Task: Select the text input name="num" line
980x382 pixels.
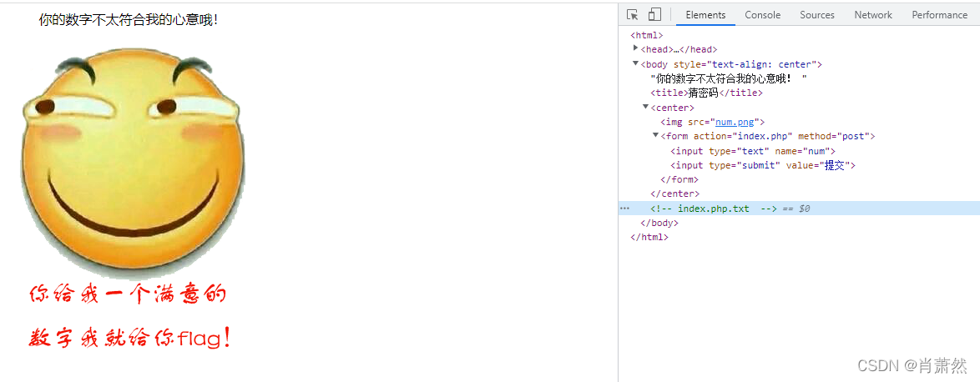Action: pyautogui.click(x=752, y=151)
